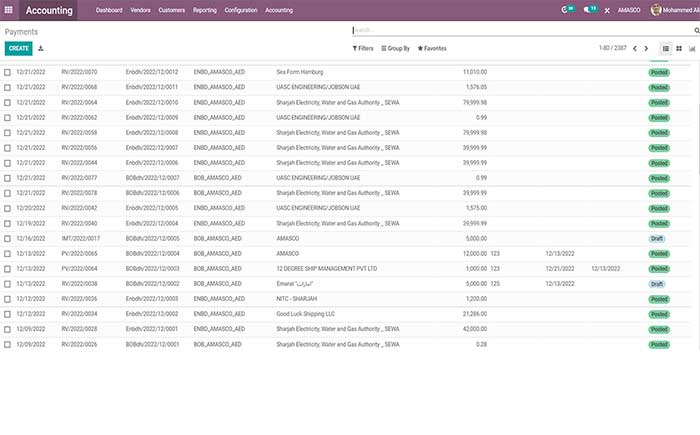Go to the next page arrow
700x435 pixels.
[x=646, y=48]
